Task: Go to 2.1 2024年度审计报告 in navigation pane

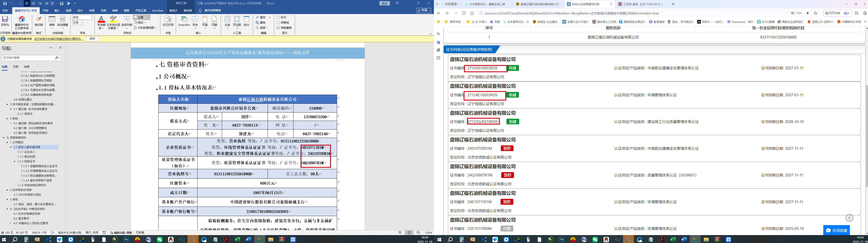Action: click(x=27, y=195)
